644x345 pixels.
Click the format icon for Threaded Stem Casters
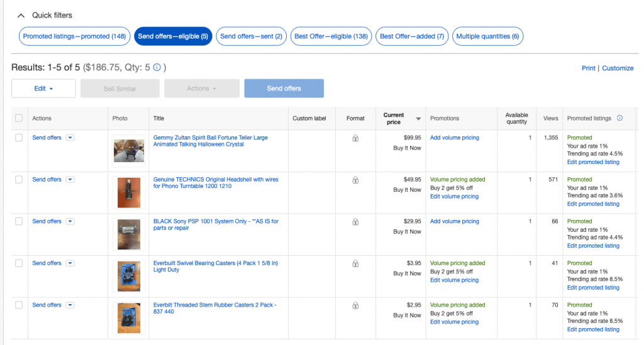[355, 305]
